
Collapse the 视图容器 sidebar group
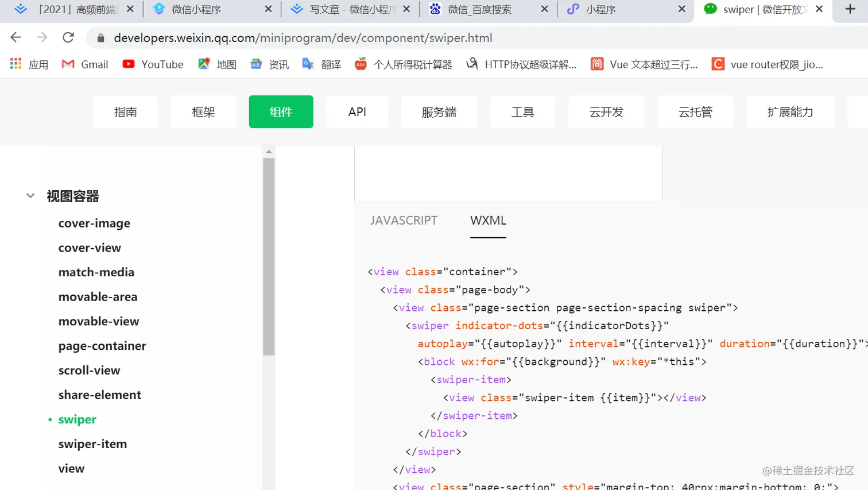(x=30, y=196)
